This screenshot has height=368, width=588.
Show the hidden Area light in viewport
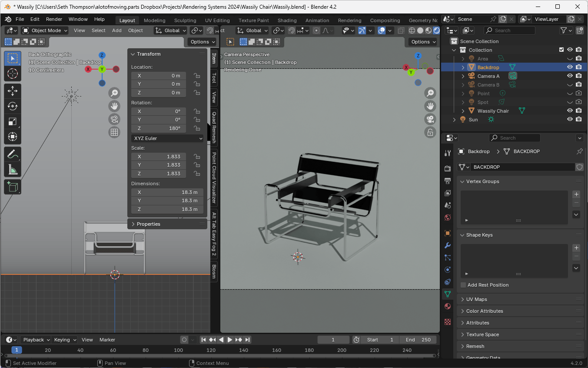[570, 59]
